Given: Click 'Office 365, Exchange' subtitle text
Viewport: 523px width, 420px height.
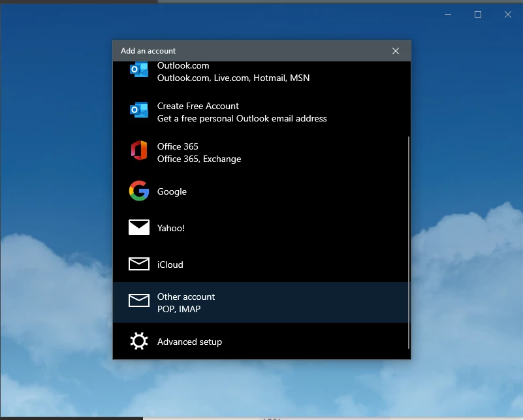Looking at the screenshot, I should pos(198,159).
